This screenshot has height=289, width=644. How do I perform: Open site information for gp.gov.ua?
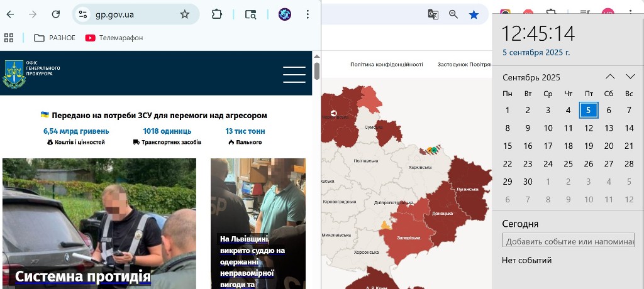click(83, 14)
